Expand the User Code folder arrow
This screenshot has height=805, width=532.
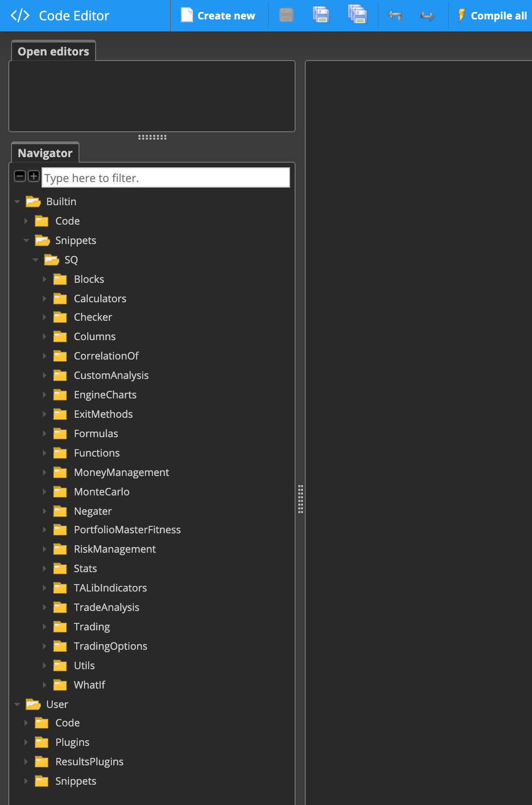click(x=26, y=723)
